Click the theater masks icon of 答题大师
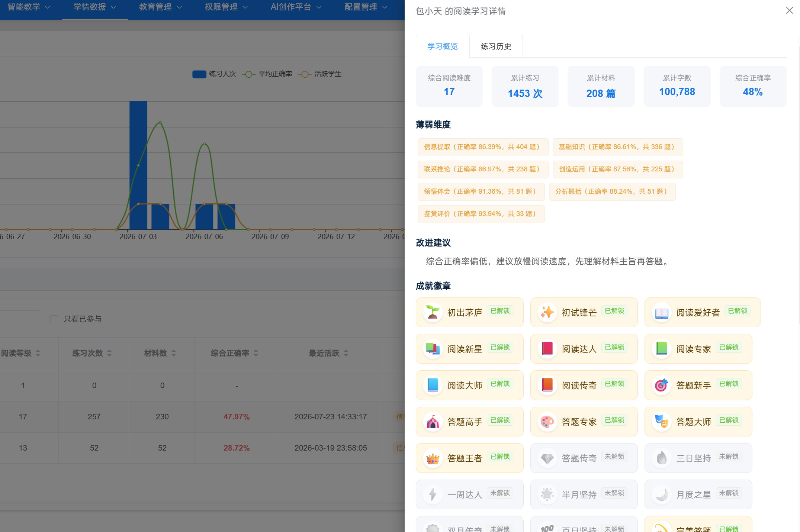Viewport: 800px width, 532px height. tap(662, 422)
